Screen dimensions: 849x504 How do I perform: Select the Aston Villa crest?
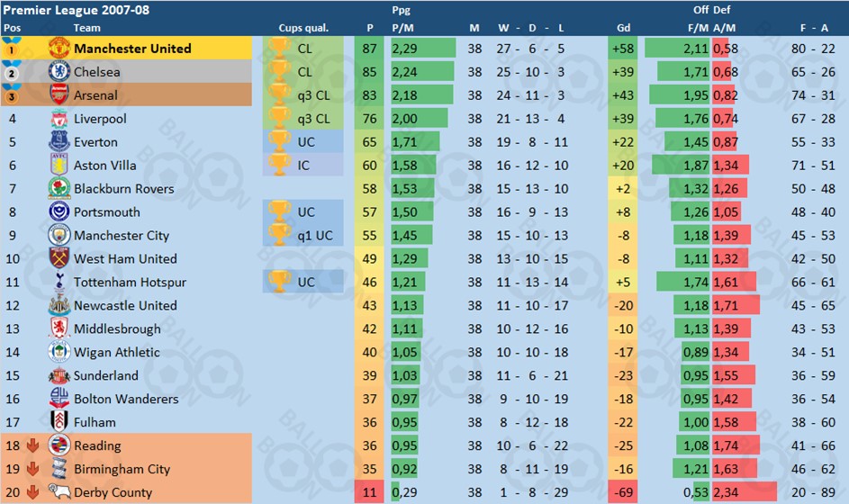[59, 165]
